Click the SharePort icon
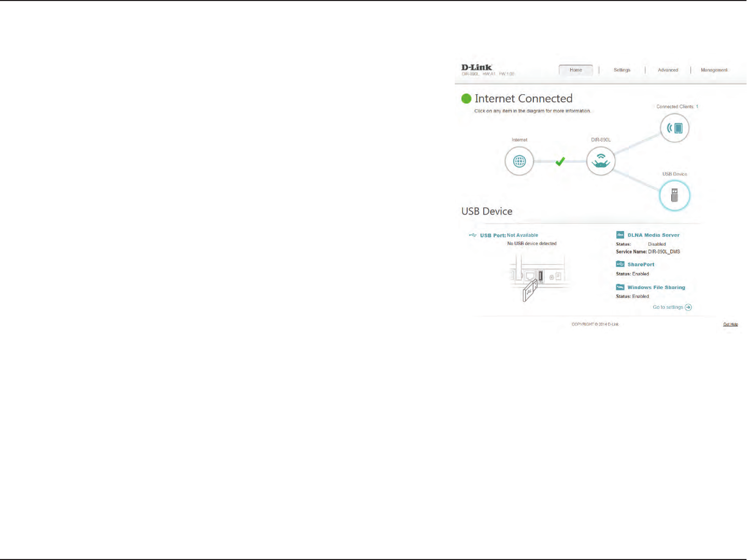This screenshot has width=747, height=560. click(x=620, y=264)
